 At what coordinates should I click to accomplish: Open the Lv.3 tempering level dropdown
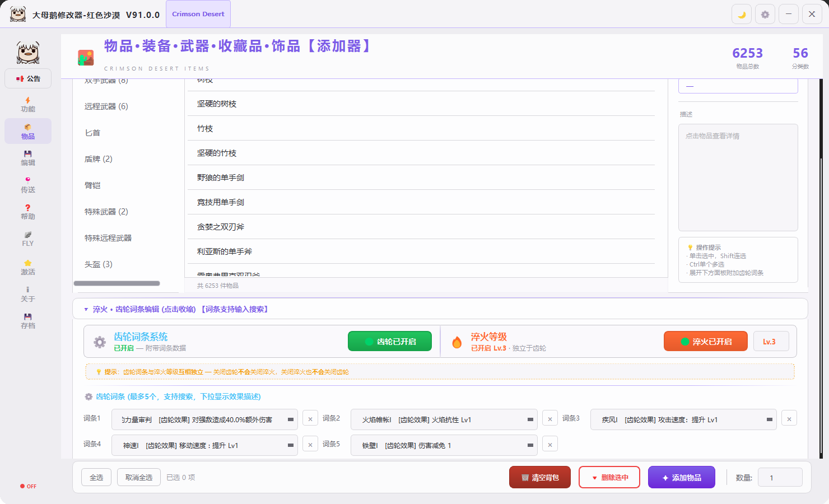point(771,341)
